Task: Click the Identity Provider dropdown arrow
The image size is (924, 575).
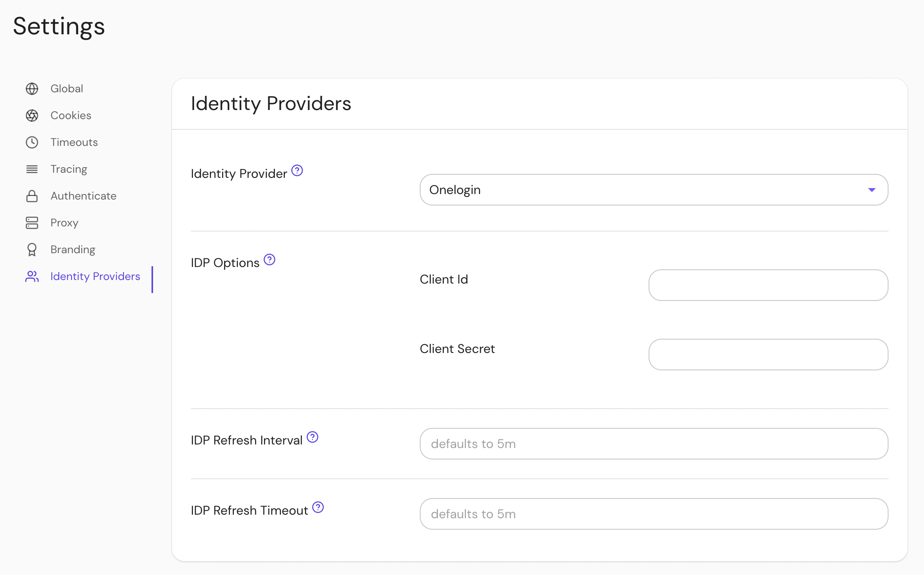Action: pyautogui.click(x=872, y=190)
